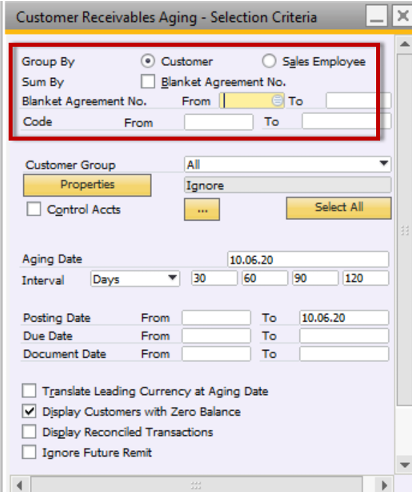Close the Selection Criteria window

click(403, 15)
